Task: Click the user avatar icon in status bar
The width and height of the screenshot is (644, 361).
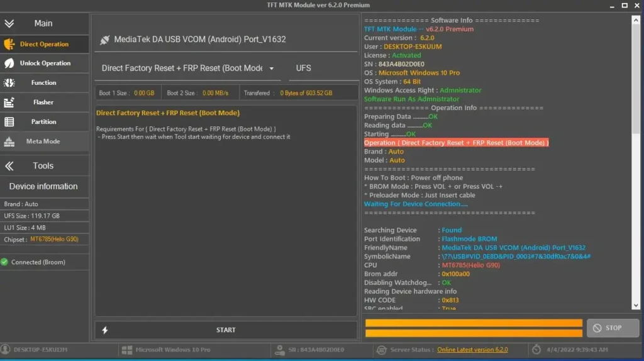Action: (x=5, y=350)
